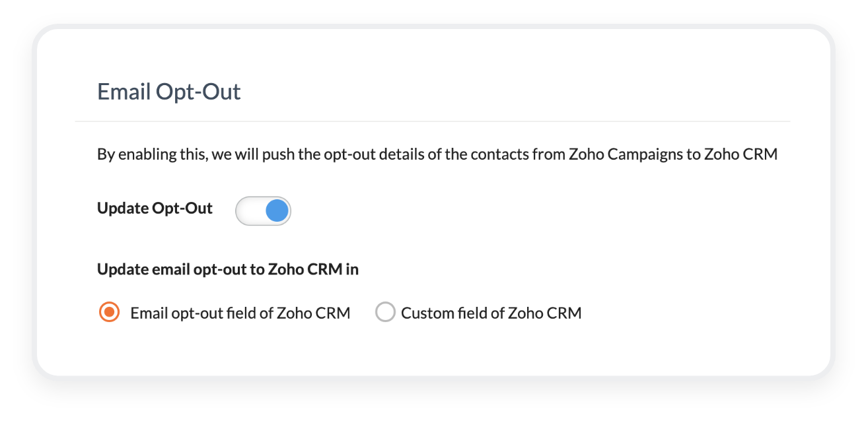This screenshot has height=421, width=868.
Task: Click the 'Update email opt-out to Zoho CRM in' label
Action: [228, 269]
